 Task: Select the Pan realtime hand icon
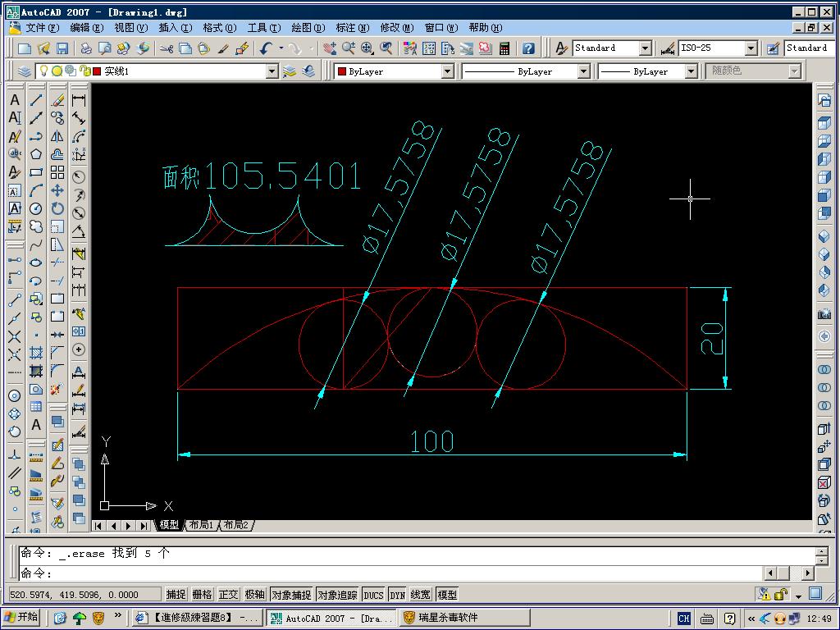click(x=330, y=48)
